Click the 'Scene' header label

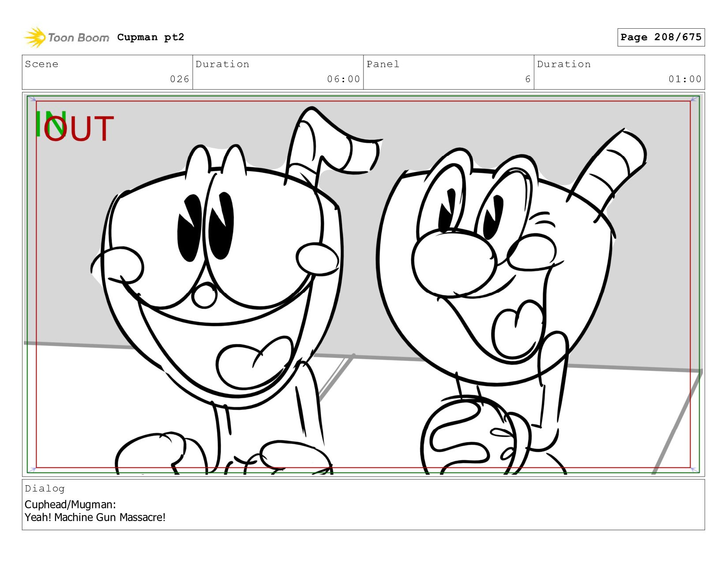point(41,64)
